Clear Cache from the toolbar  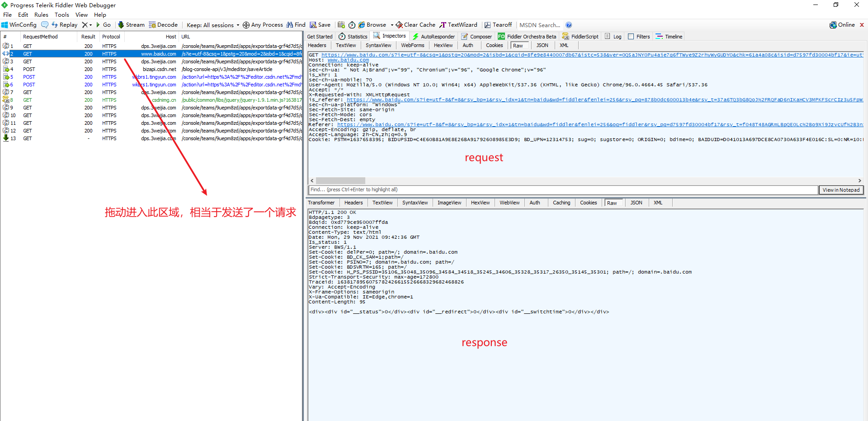[415, 25]
